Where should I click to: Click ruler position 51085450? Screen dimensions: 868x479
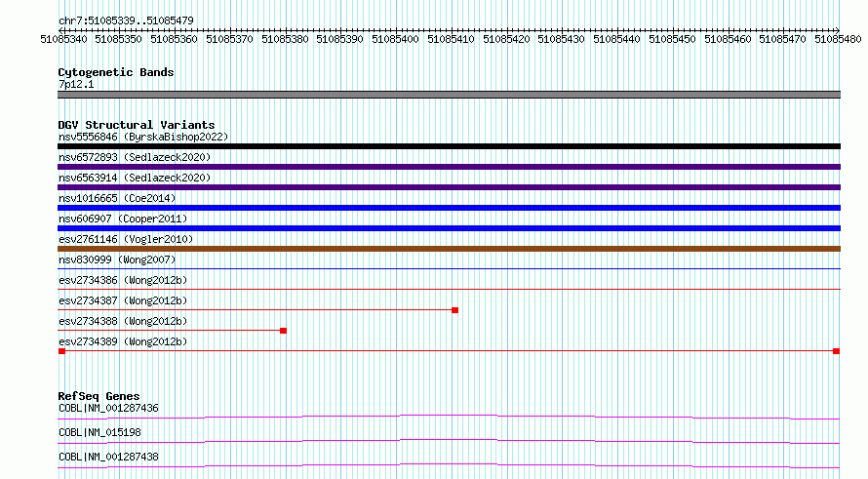pos(672,39)
